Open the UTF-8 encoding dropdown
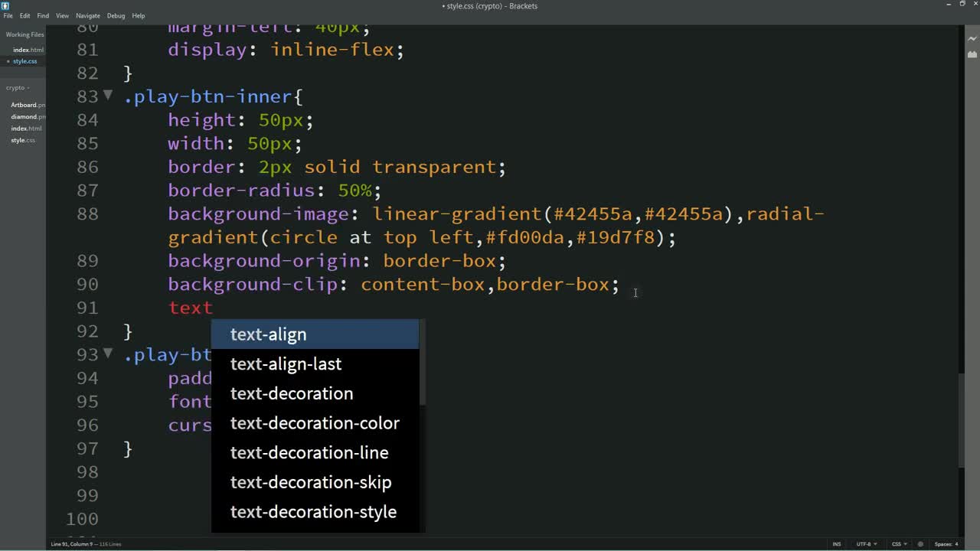This screenshot has height=551, width=980. point(866,544)
